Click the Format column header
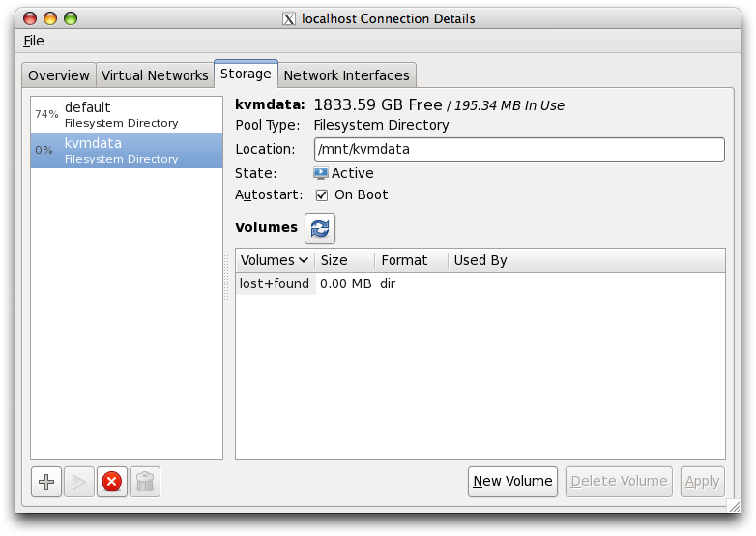The height and width of the screenshot is (536, 756). pyautogui.click(x=411, y=260)
